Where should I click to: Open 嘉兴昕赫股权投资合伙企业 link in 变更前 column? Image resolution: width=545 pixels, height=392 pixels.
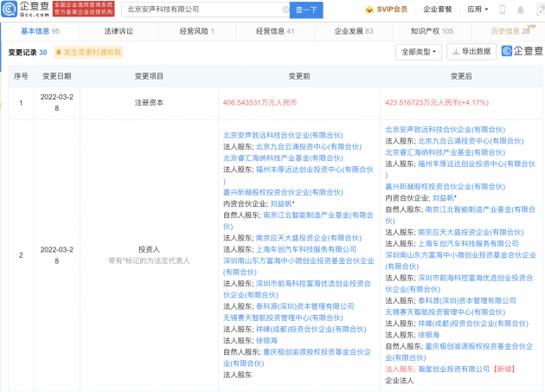[283, 192]
